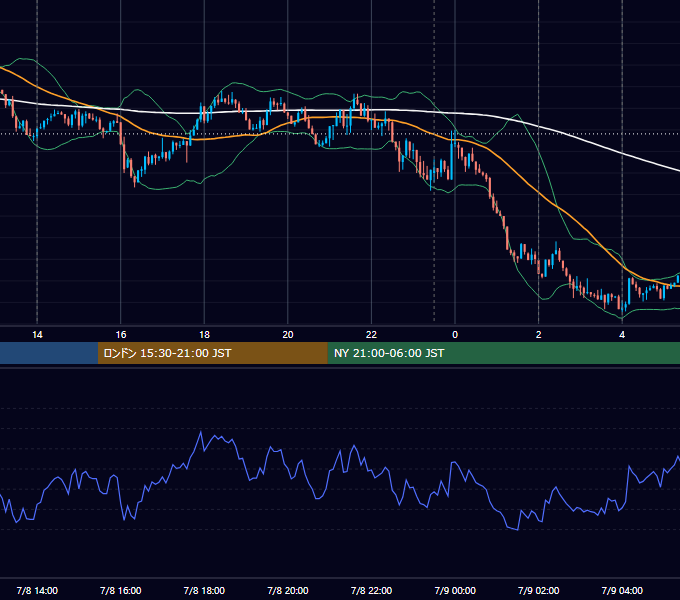Click the 7/8 16:00 indicator axis label
Viewport: 680px width, 600px height.
(121, 591)
